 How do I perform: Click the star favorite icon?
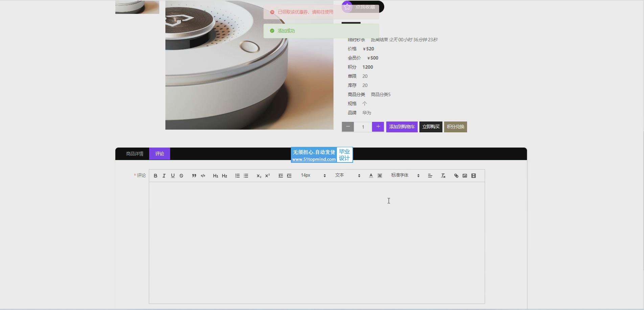pyautogui.click(x=347, y=7)
